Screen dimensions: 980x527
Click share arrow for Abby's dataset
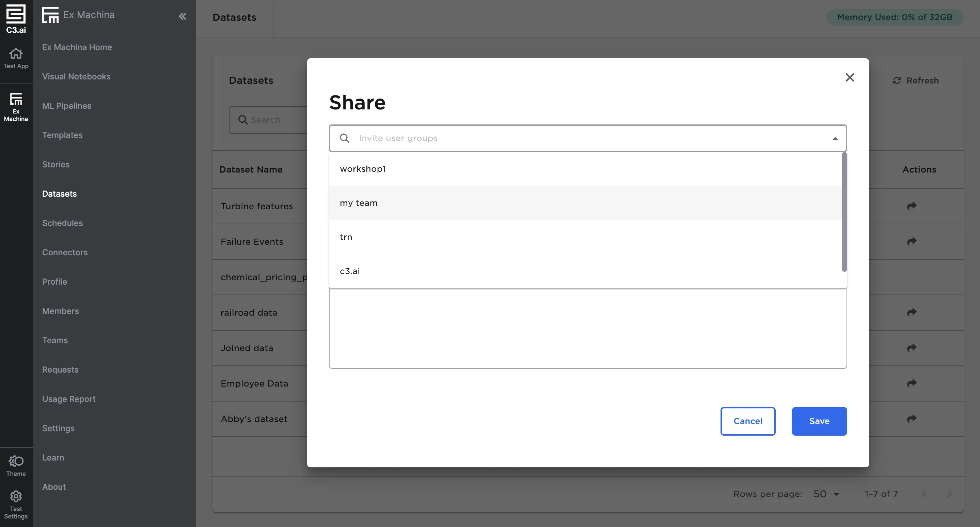pos(912,419)
